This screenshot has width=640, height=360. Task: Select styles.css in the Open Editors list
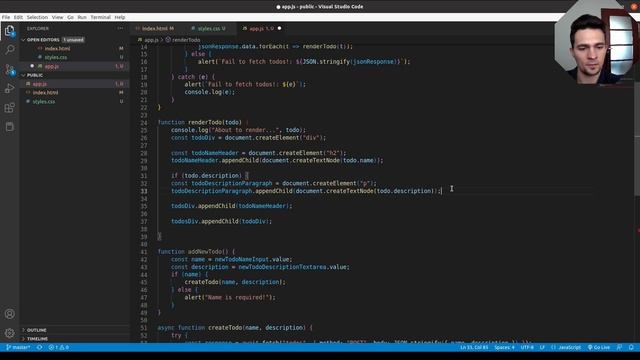pos(75,57)
